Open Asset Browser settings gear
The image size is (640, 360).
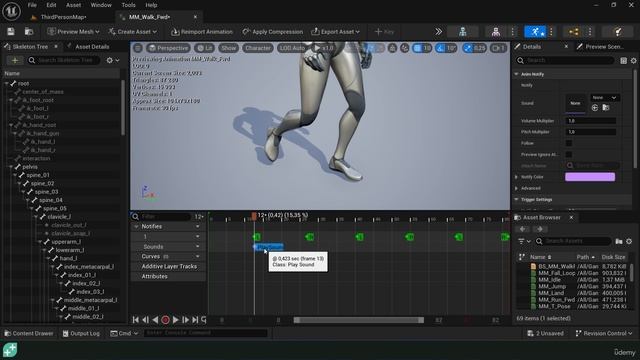click(x=629, y=241)
